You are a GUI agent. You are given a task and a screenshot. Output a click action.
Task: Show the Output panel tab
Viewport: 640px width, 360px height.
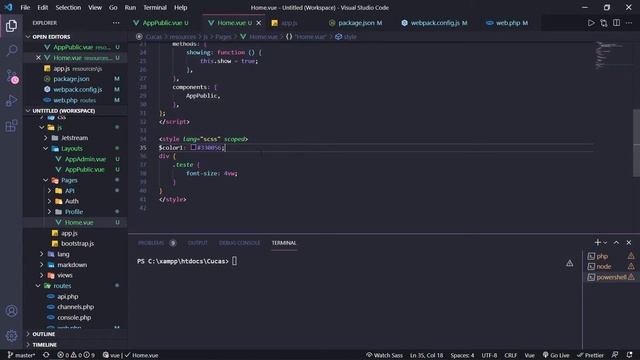pos(198,243)
